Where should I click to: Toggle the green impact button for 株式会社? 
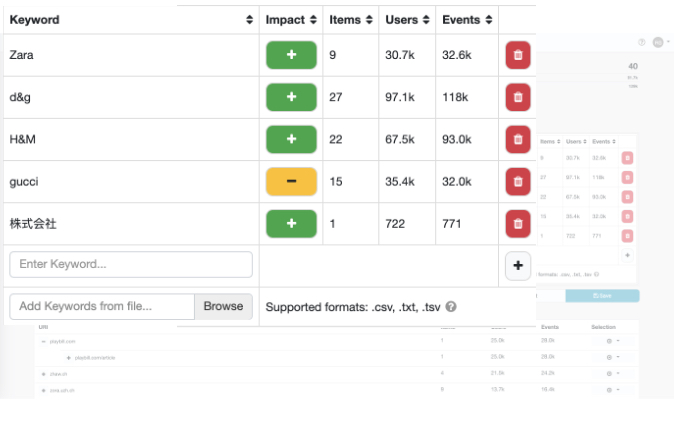[x=291, y=224]
